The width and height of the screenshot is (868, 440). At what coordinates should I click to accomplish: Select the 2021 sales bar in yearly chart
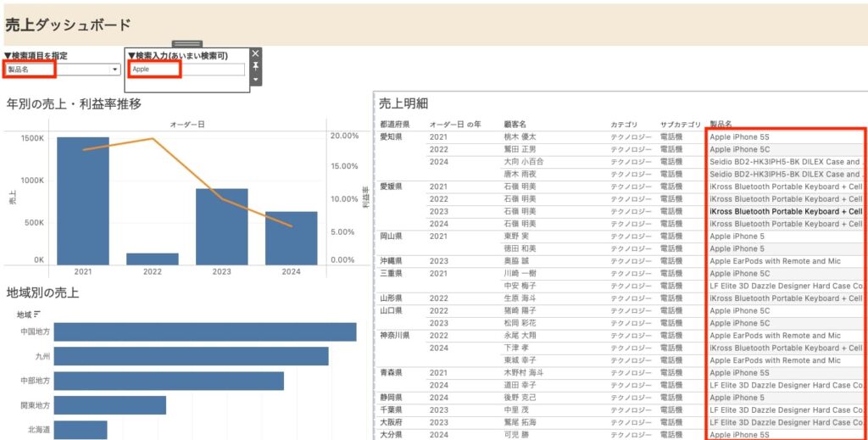(82, 200)
